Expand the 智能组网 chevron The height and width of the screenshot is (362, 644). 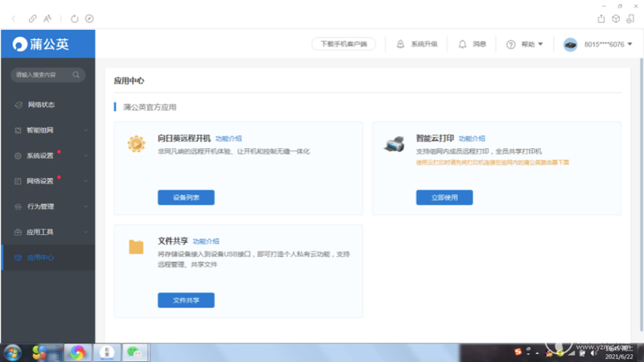point(85,130)
